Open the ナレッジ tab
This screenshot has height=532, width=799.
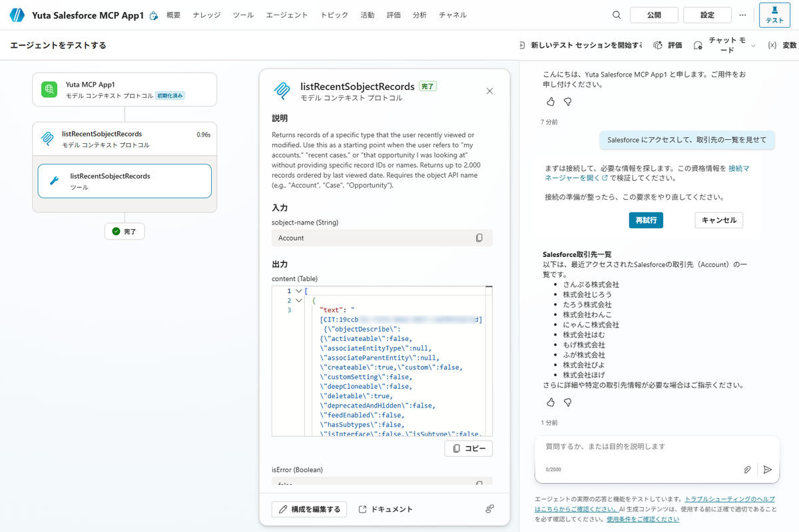click(x=206, y=15)
